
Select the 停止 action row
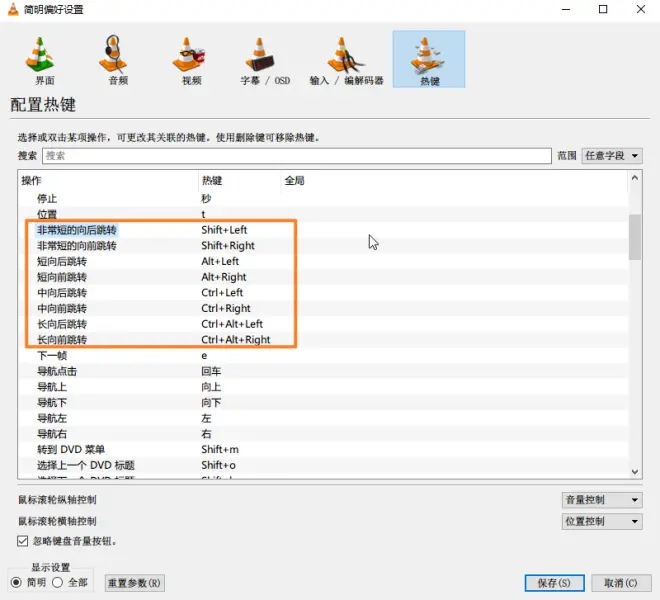tap(323, 199)
